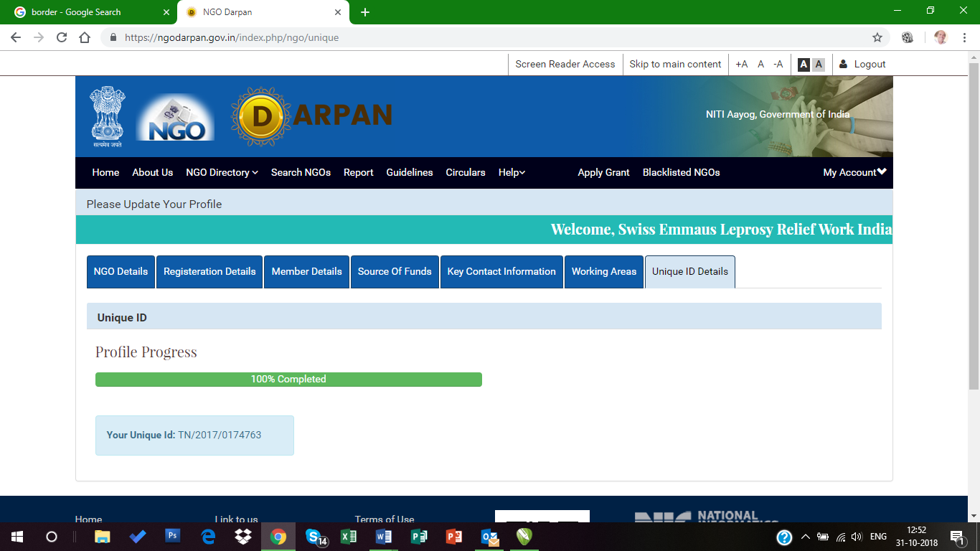This screenshot has height=551, width=980.
Task: Open the browser home page icon
Action: click(85, 37)
